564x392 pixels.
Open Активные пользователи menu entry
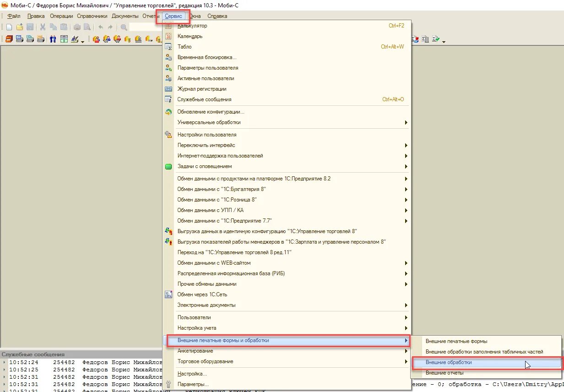287,78
